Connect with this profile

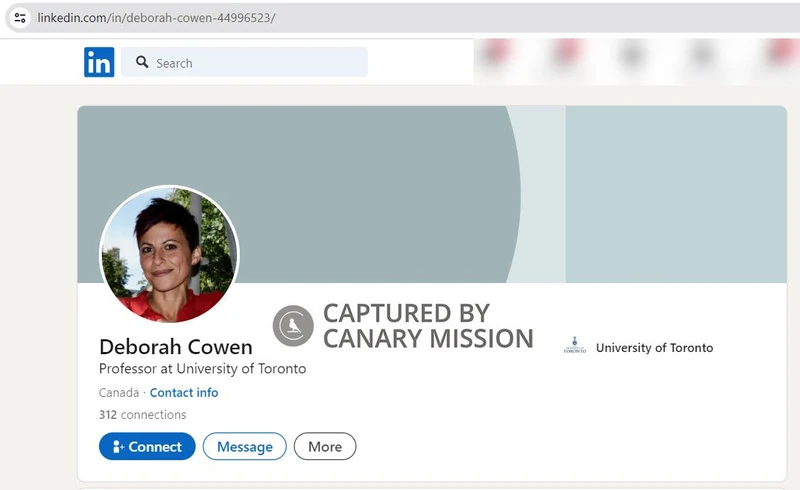pos(147,447)
